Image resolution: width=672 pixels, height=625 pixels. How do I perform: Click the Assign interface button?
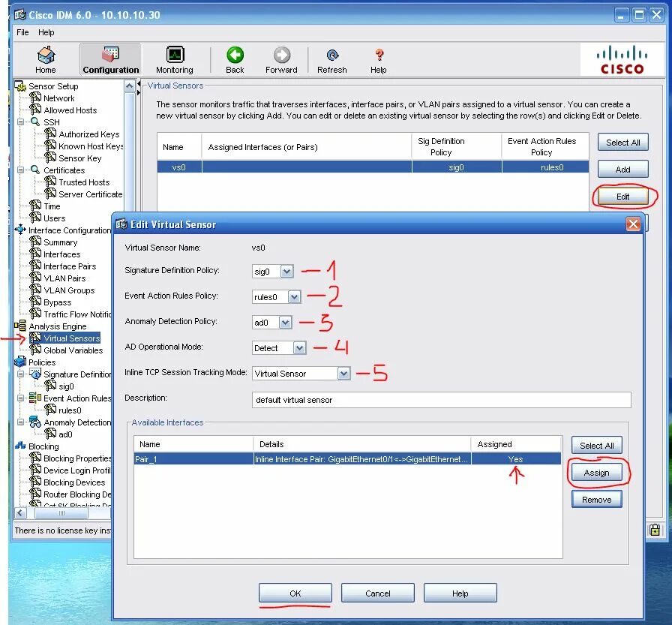[596, 473]
